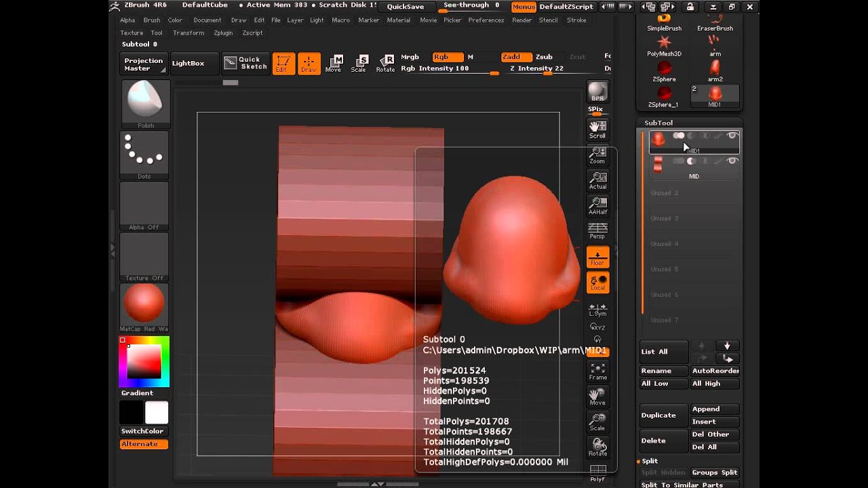The width and height of the screenshot is (868, 488).
Task: Toggle the Rgb channel button
Action: [x=447, y=57]
